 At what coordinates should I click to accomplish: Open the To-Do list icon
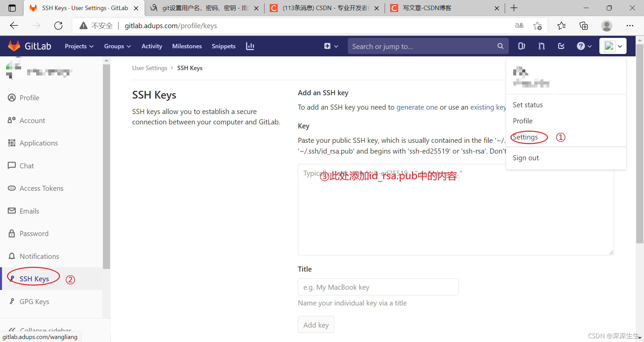561,46
